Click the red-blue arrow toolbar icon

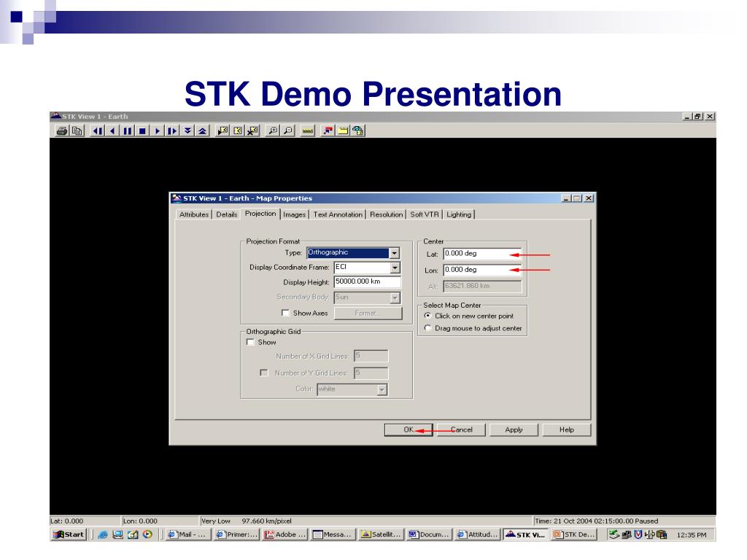(328, 131)
